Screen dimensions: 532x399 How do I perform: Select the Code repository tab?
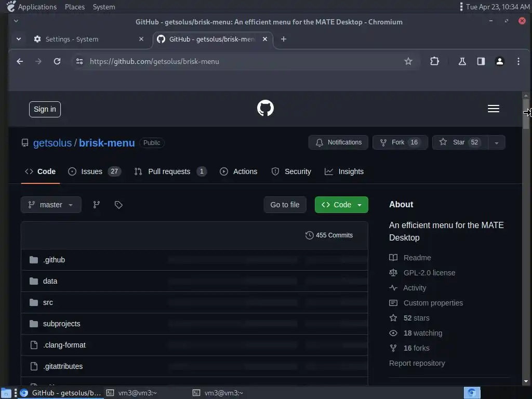(x=41, y=171)
